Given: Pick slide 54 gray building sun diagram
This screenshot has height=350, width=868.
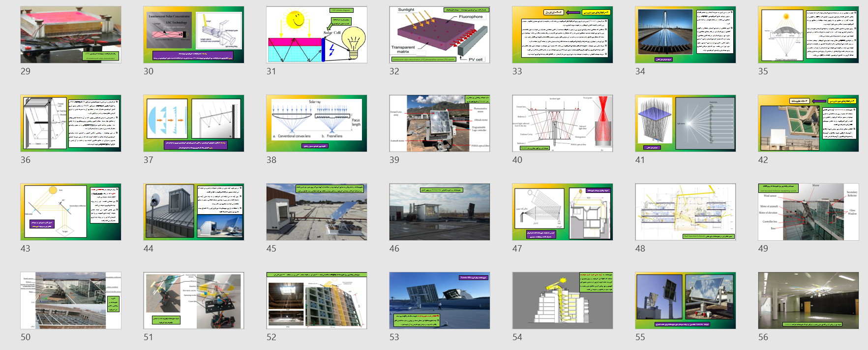Looking at the screenshot, I should pyautogui.click(x=563, y=300).
